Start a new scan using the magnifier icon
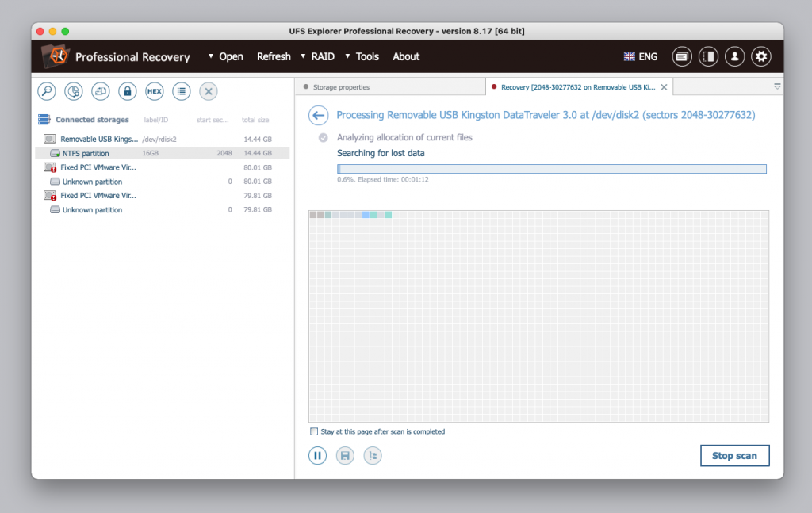This screenshot has width=812, height=513. pos(46,91)
